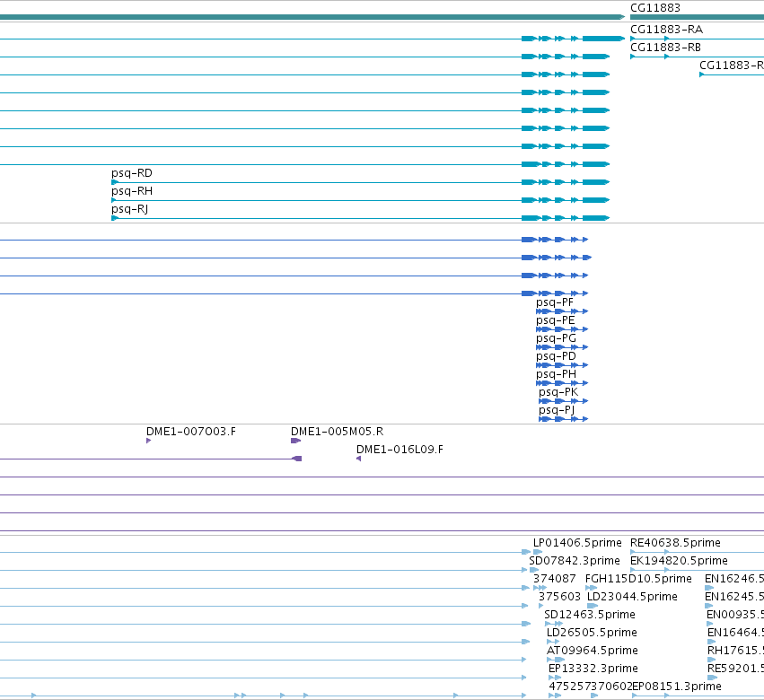The width and height of the screenshot is (764, 700).
Task: Open the EP08151.3prime EST label
Action: click(677, 687)
